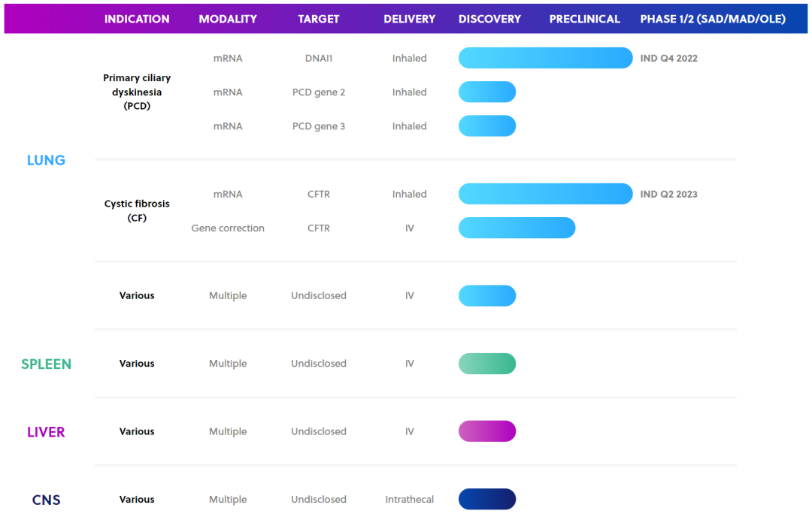Open the SPLEEN category label
Image resolution: width=812 pixels, height=532 pixels.
point(46,364)
